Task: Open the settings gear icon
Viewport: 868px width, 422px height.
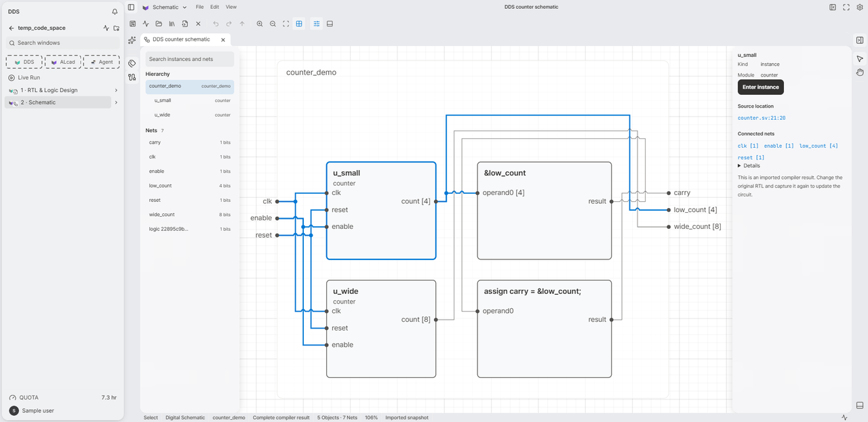Action: (x=860, y=7)
